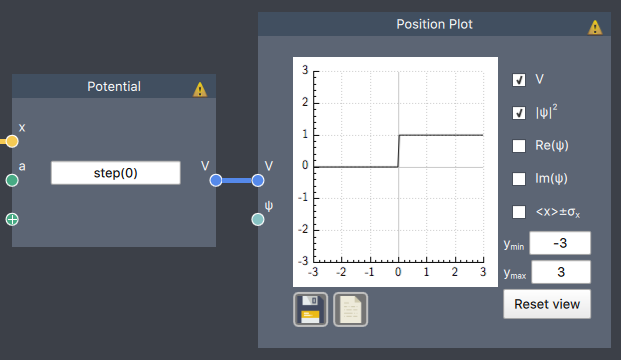Screen dimensions: 621x360
Task: Uncheck the |ψ|² checkbox
Action: coord(519,113)
